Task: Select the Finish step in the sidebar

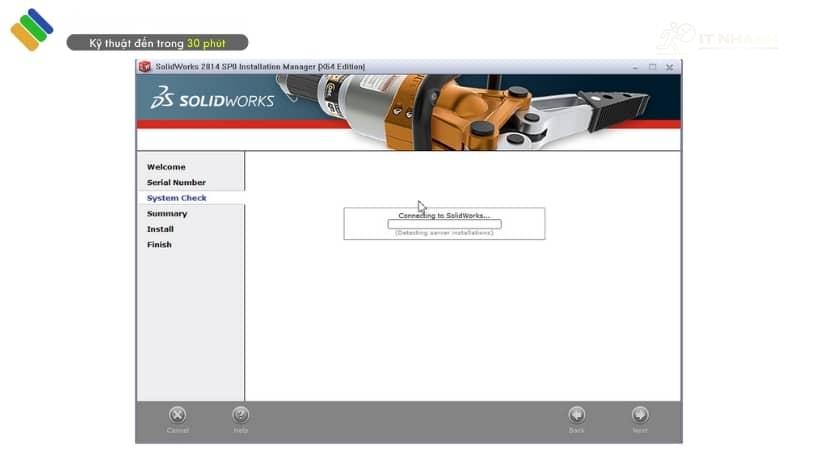Action: [159, 245]
